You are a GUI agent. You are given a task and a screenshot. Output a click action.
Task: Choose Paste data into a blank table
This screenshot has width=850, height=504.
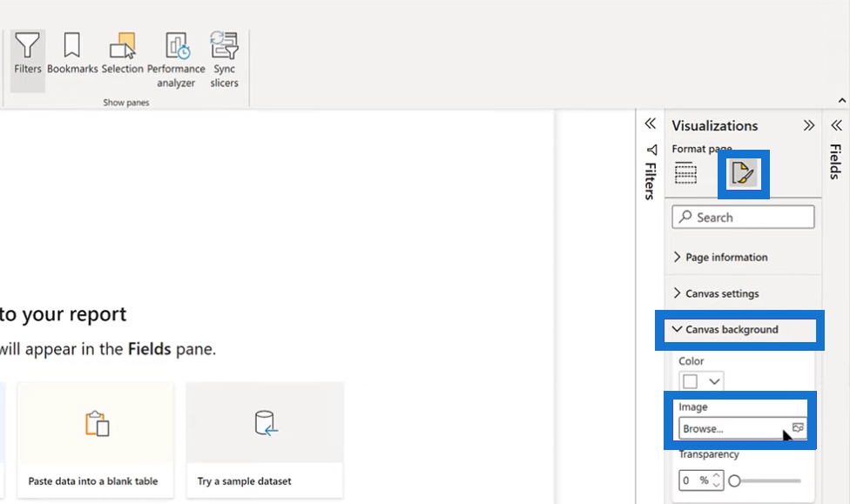tap(96, 440)
